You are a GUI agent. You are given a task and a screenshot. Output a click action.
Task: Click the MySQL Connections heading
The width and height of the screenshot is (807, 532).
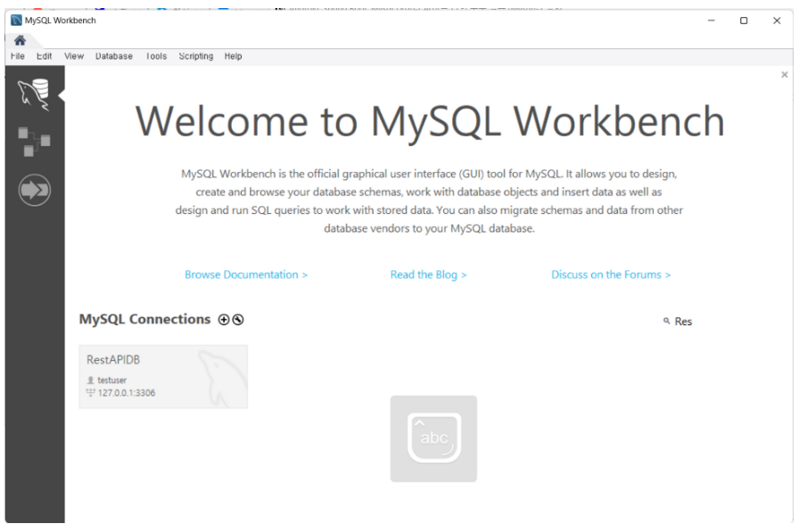144,320
